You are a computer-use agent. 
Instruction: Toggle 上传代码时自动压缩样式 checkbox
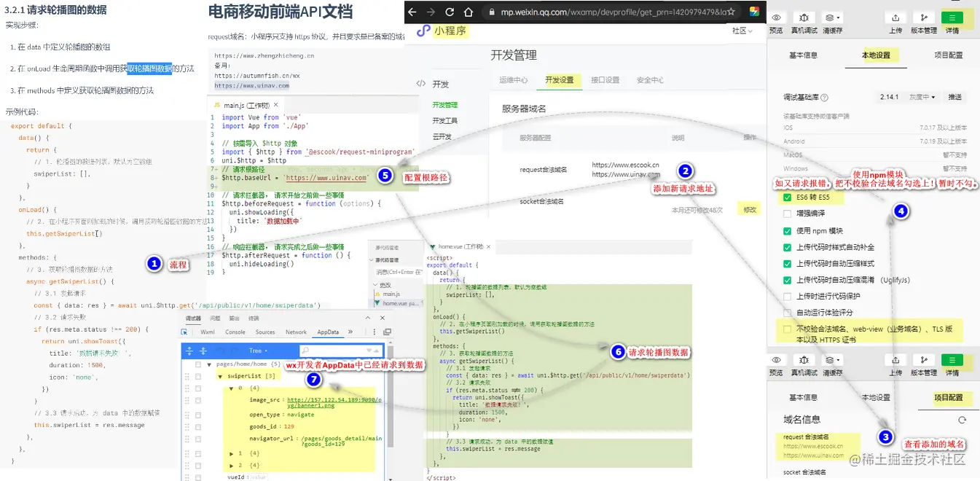[x=787, y=263]
